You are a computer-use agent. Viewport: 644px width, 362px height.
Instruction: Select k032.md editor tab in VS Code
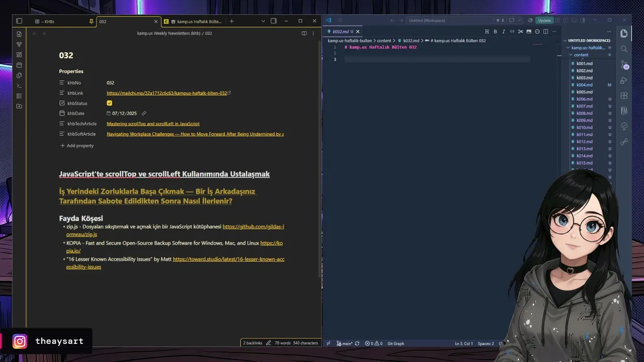coord(343,32)
